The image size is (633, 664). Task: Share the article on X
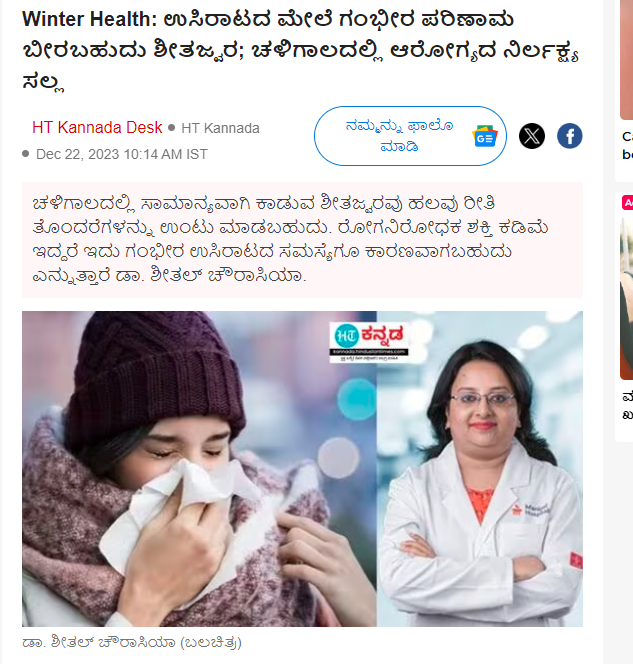[532, 136]
